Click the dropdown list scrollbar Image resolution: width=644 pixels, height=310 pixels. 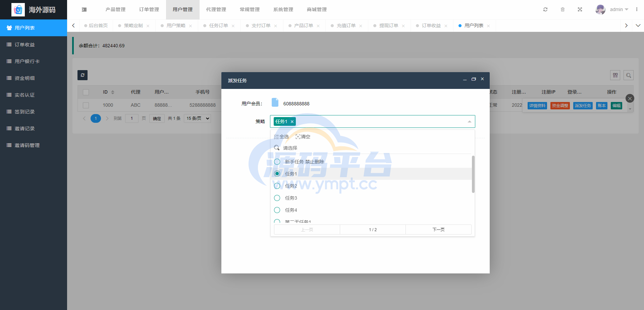point(473,174)
